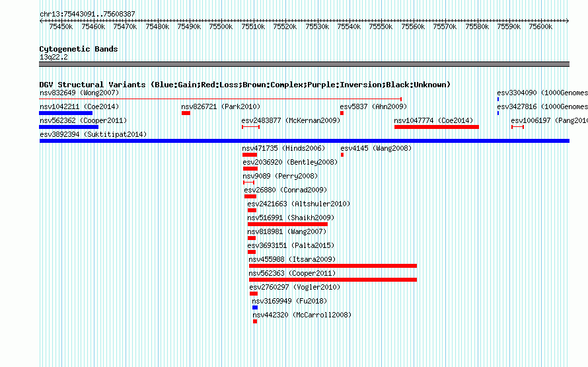Click the 75550k ruler tick label
This screenshot has width=588, height=367.
coord(381,26)
